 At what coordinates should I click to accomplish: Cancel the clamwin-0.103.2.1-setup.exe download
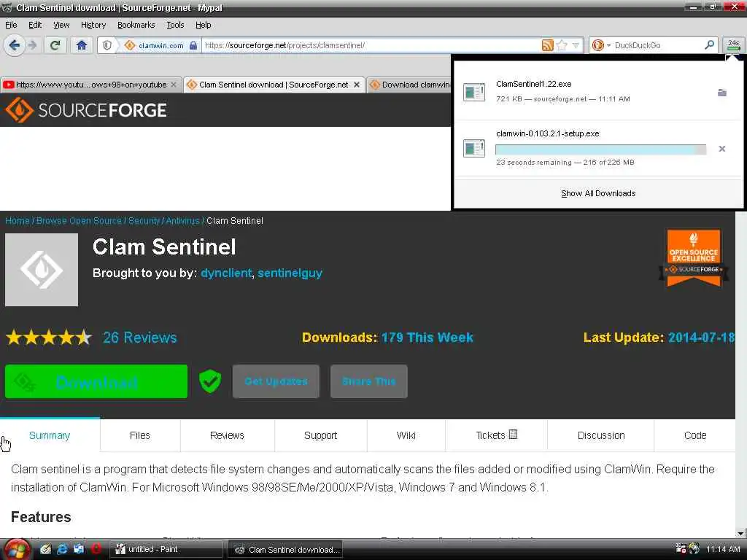721,149
